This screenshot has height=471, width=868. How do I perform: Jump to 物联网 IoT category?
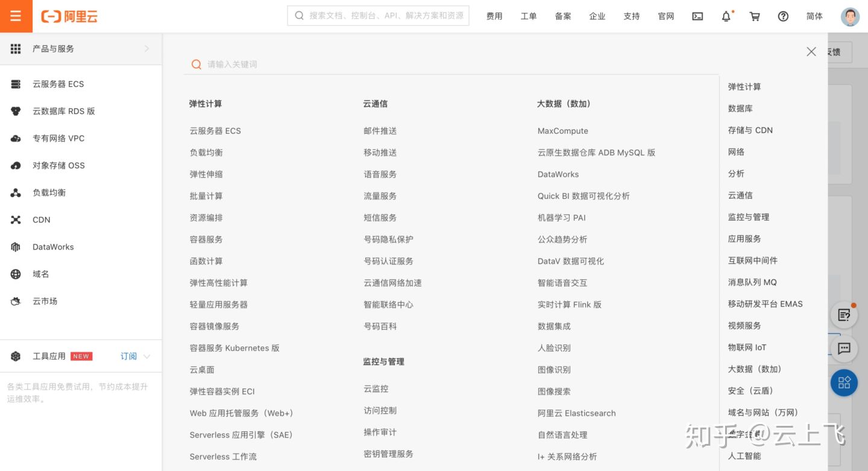747,348
